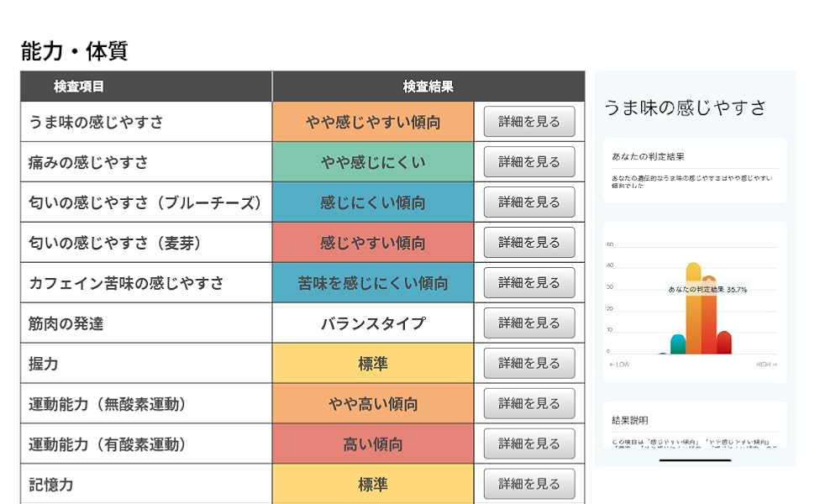Click 詳細を見る in the 握力 row
The image size is (815, 504).
[529, 364]
